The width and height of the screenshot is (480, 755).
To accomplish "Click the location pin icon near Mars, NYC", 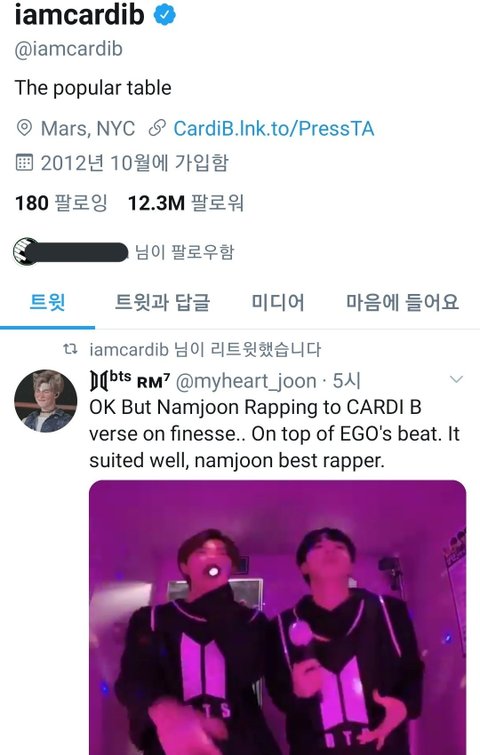I will (24, 128).
